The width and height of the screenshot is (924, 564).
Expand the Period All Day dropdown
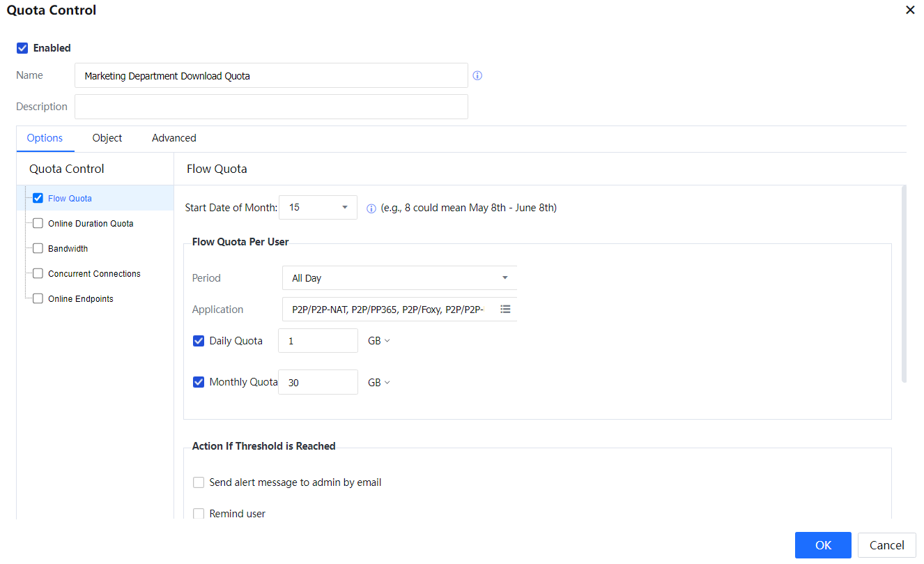[399, 278]
